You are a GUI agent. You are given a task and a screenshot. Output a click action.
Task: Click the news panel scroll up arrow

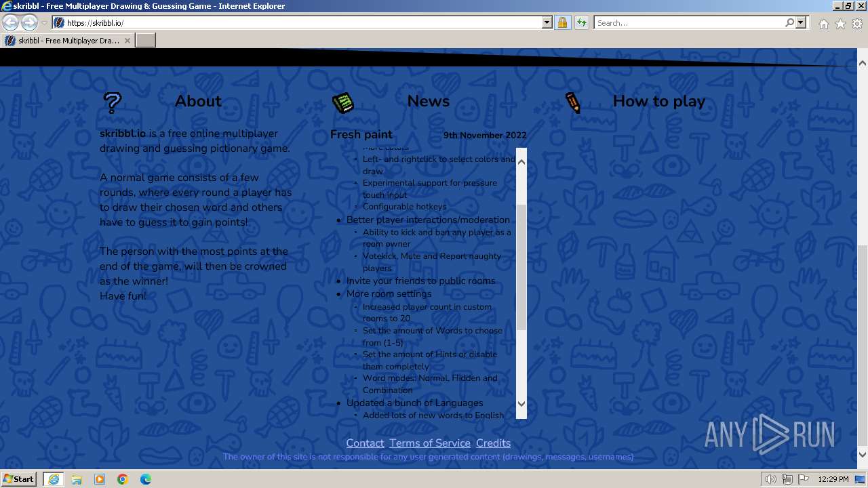(x=521, y=161)
